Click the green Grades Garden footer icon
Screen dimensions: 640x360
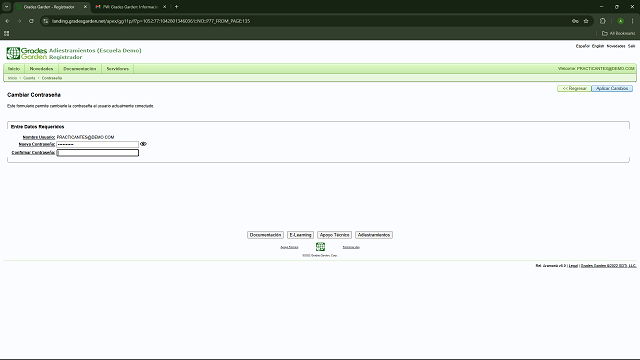[x=320, y=247]
